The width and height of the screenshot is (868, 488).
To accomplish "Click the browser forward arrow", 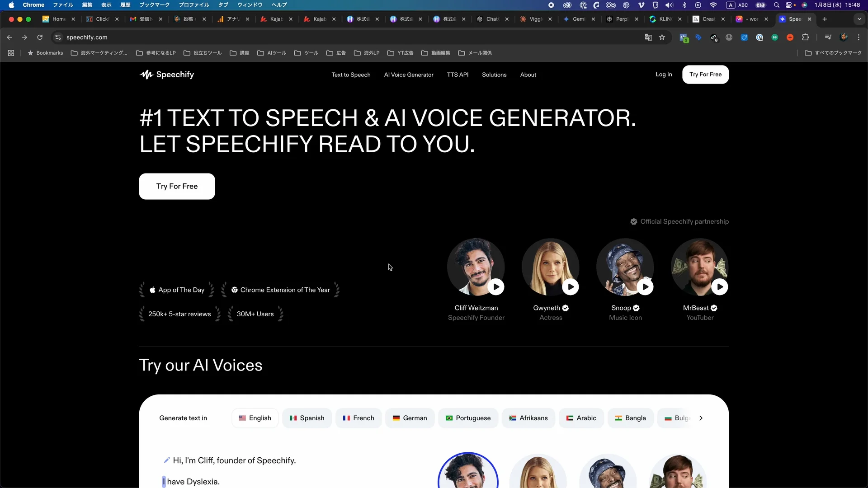I will pos(24,38).
